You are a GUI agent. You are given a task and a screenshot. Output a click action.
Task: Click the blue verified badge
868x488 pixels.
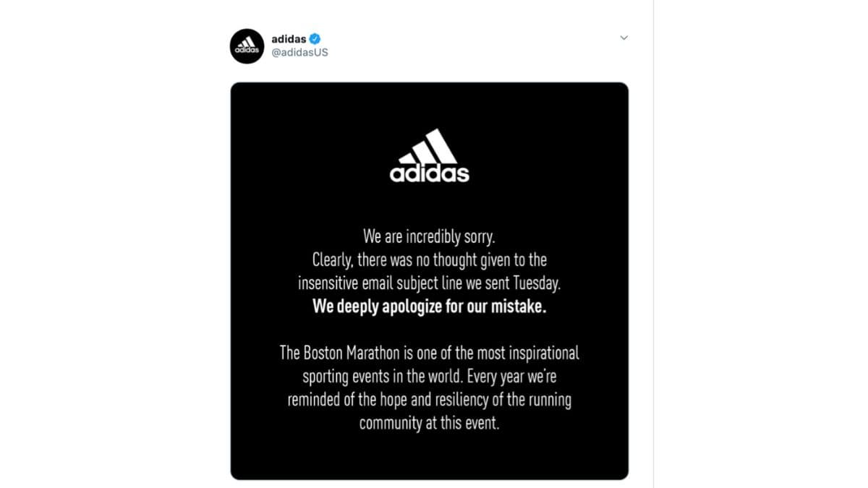coord(315,39)
